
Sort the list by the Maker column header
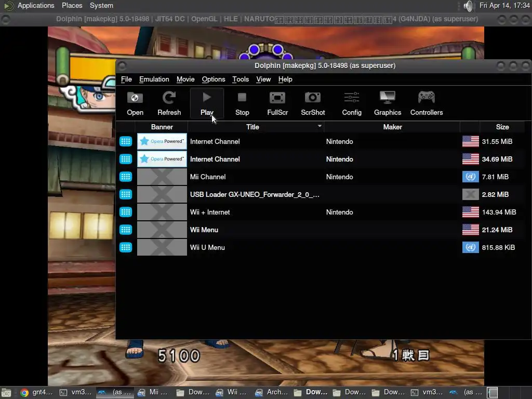tap(393, 127)
